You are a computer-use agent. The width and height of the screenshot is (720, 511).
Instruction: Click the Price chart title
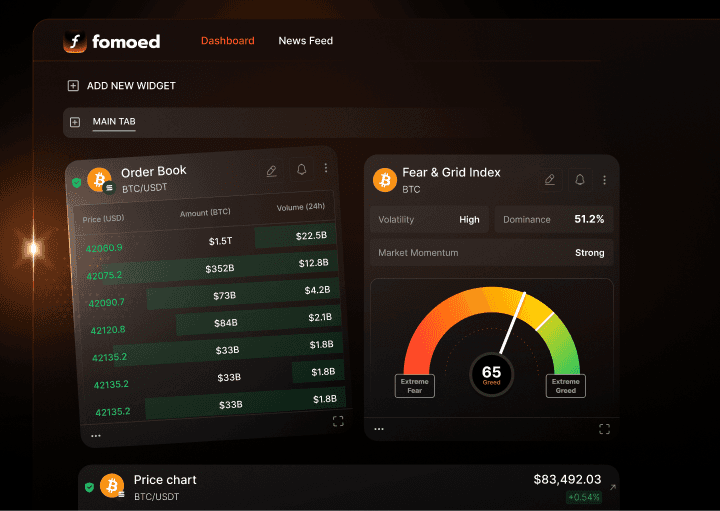pos(165,480)
